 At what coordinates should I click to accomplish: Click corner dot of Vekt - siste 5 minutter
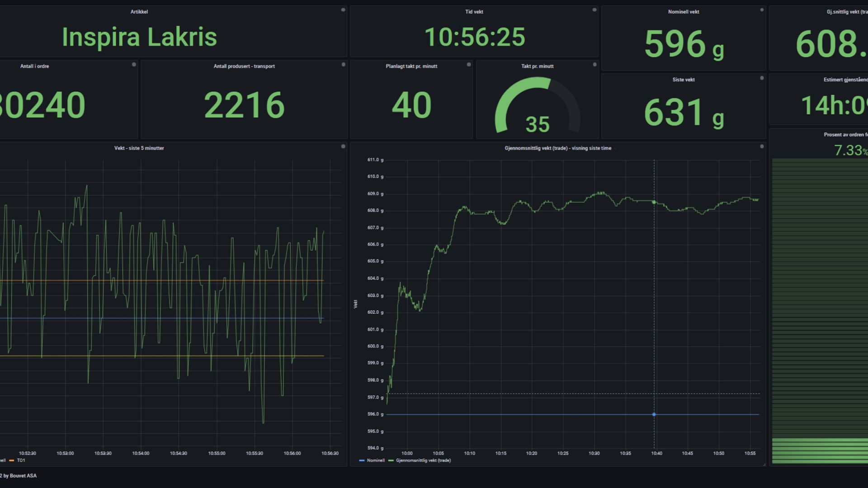click(x=343, y=146)
